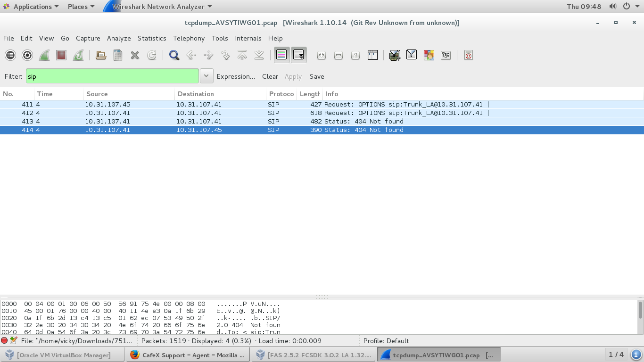Image resolution: width=644 pixels, height=362 pixels.
Task: Open the File menu
Action: tap(8, 38)
